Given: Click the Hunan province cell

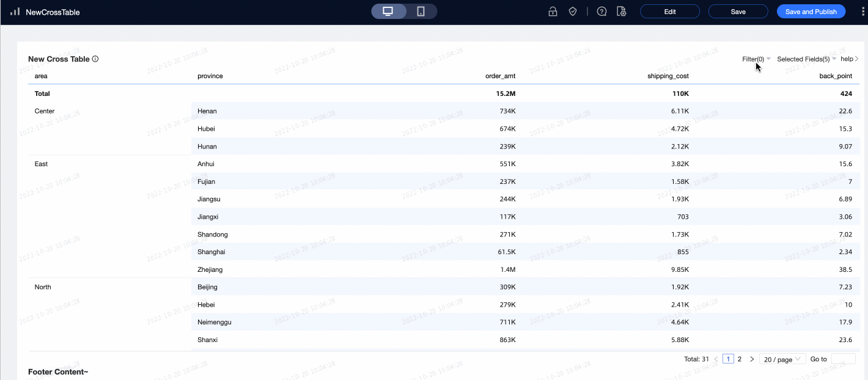Looking at the screenshot, I should pos(207,147).
